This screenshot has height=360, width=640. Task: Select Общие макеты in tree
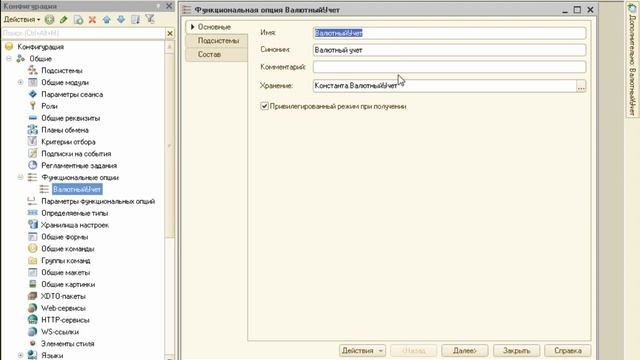coord(65,272)
